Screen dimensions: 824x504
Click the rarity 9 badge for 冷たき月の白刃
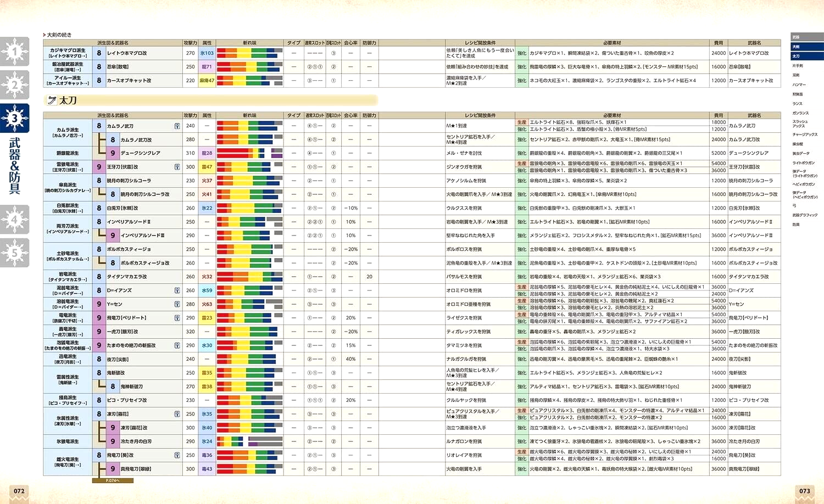[x=113, y=441]
